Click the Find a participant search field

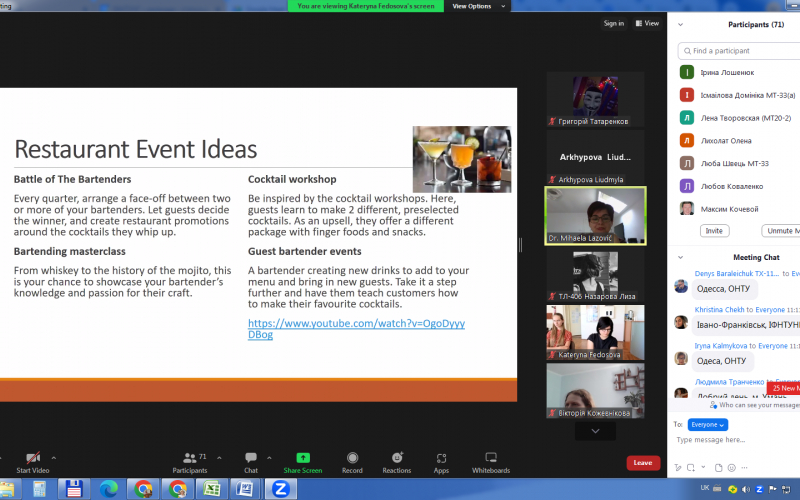(740, 51)
